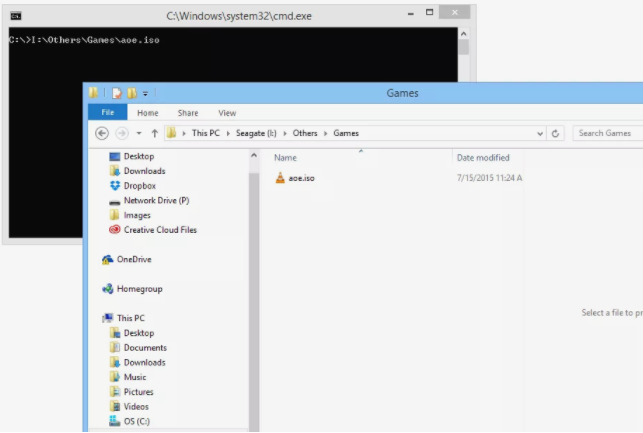The height and width of the screenshot is (433, 643).
Task: Open the File ribbon tab
Action: click(x=108, y=113)
